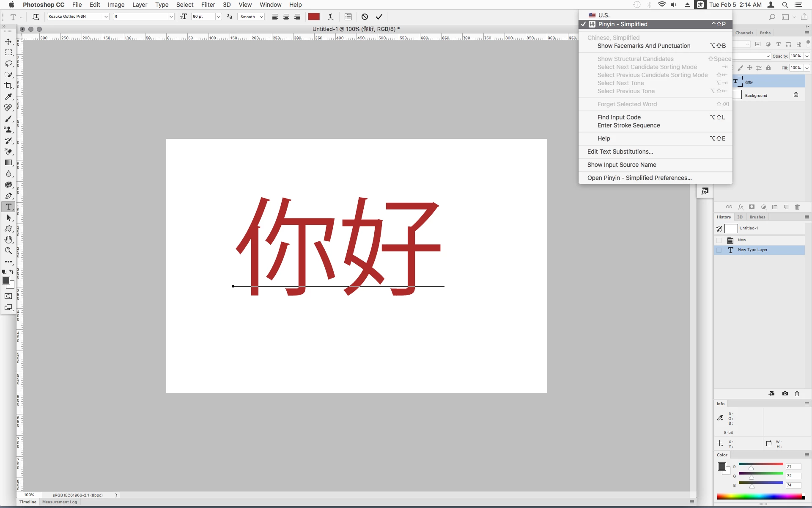The image size is (812, 508).
Task: Select the Move tool
Action: coord(8,41)
